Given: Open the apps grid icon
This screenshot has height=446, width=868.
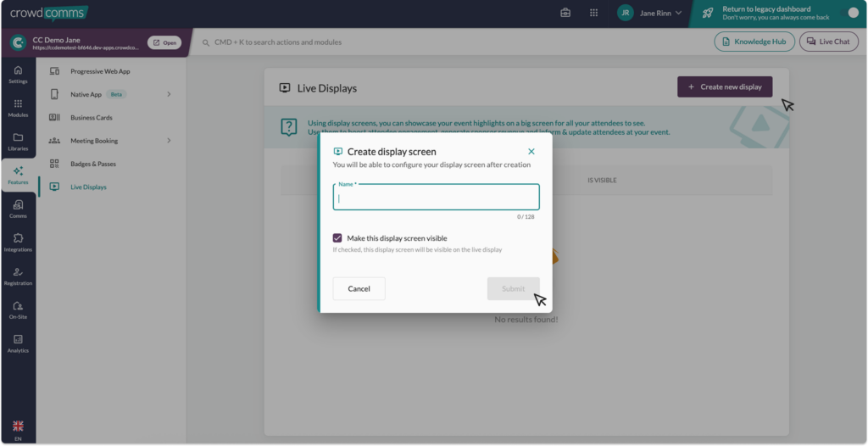Looking at the screenshot, I should [x=594, y=13].
